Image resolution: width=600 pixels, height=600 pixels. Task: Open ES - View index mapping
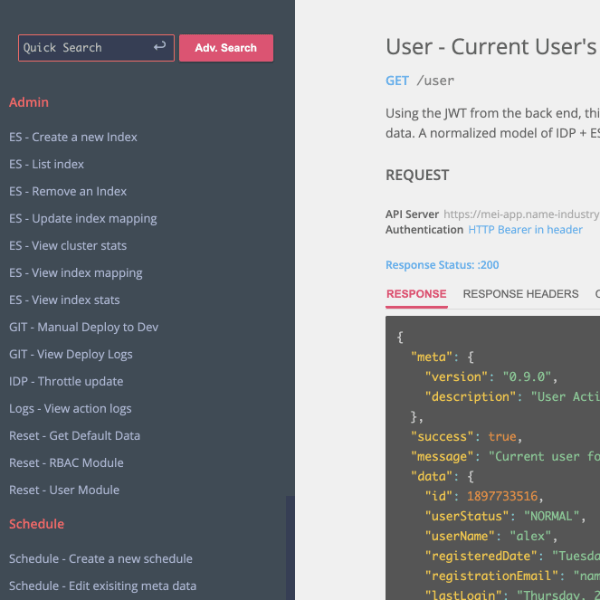[76, 273]
